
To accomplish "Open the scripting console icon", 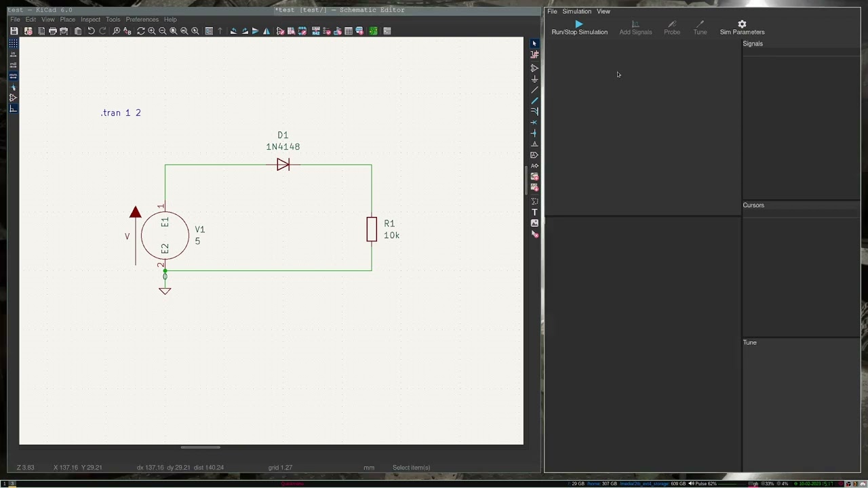I will 387,31.
